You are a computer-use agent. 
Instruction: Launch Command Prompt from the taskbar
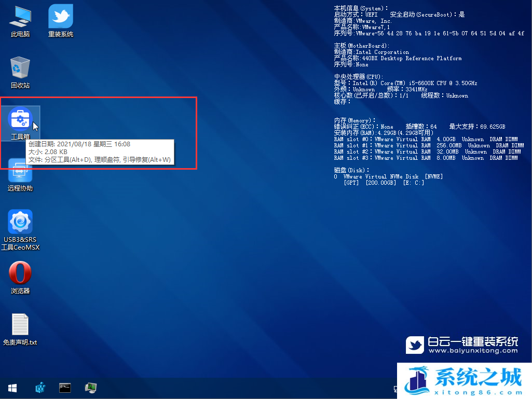[x=65, y=388]
